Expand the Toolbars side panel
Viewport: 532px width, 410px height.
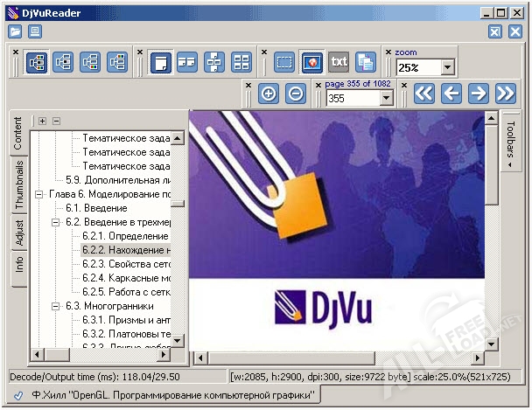[x=511, y=142]
